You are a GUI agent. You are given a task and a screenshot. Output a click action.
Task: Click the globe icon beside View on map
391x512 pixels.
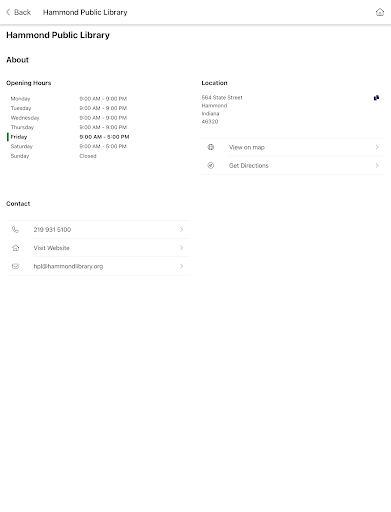click(x=211, y=147)
